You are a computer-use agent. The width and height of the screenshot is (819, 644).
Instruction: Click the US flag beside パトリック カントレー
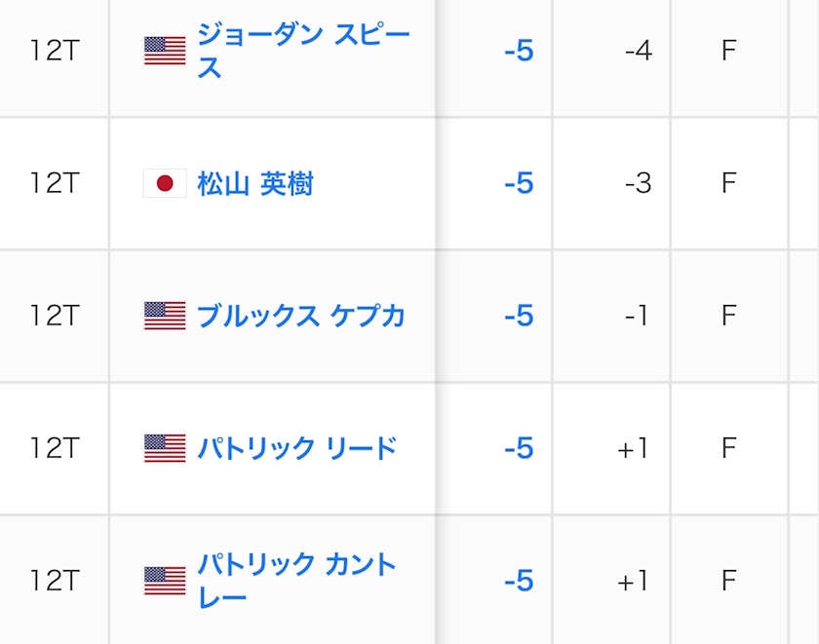click(x=165, y=581)
